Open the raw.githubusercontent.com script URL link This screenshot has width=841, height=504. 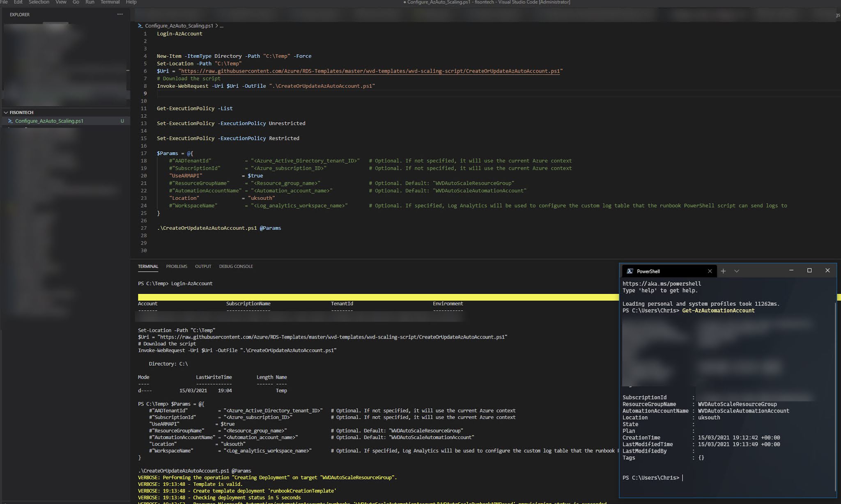(370, 71)
